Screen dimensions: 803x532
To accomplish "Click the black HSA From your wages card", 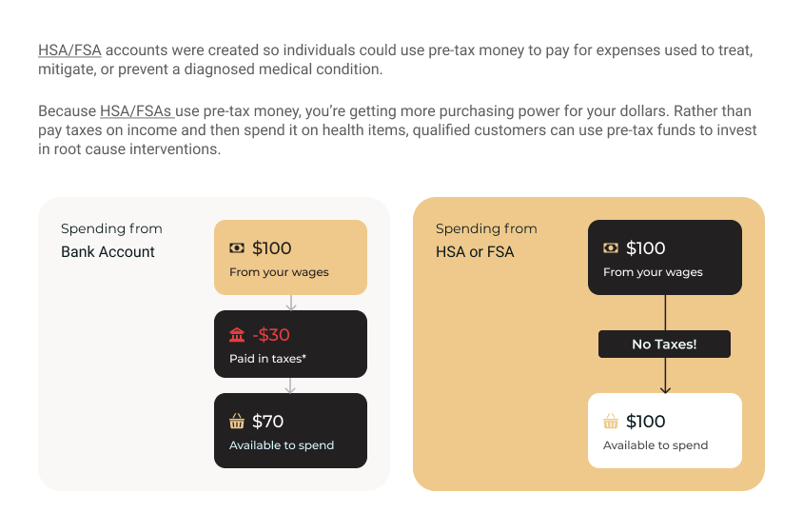I will (x=664, y=257).
